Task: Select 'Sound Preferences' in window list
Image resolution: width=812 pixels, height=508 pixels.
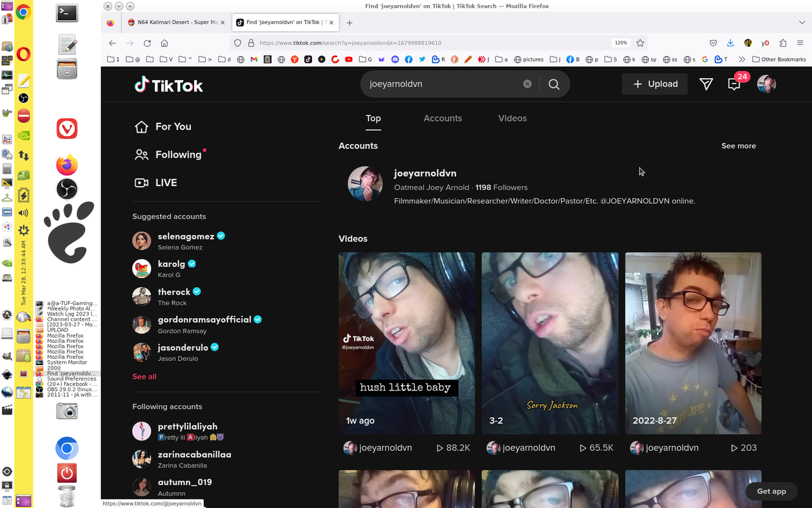Action: tap(67, 379)
